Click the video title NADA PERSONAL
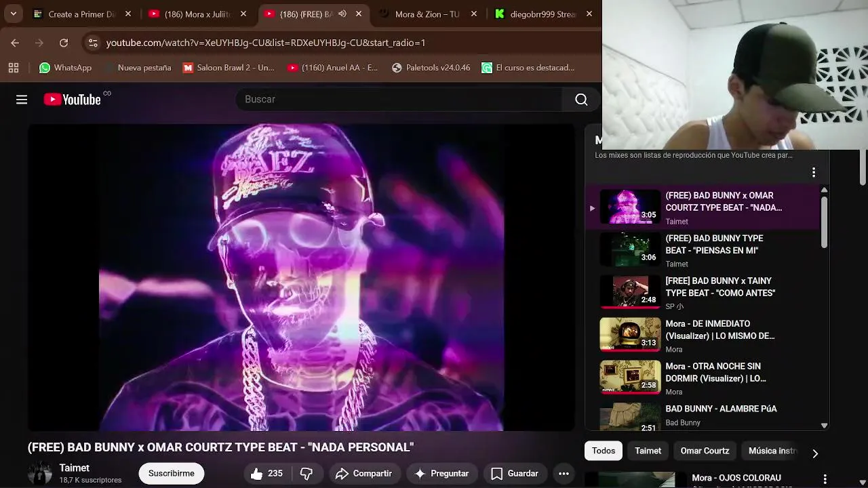The height and width of the screenshot is (488, 868). (x=220, y=447)
